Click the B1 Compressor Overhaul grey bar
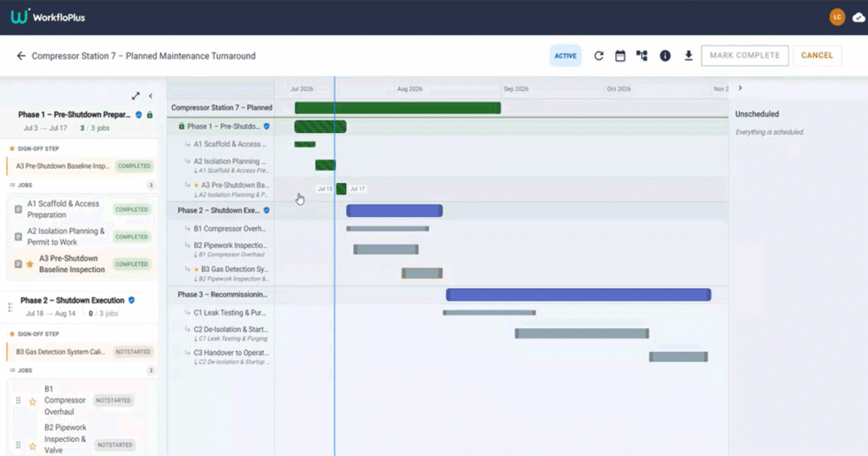Image resolution: width=868 pixels, height=456 pixels. [387, 229]
